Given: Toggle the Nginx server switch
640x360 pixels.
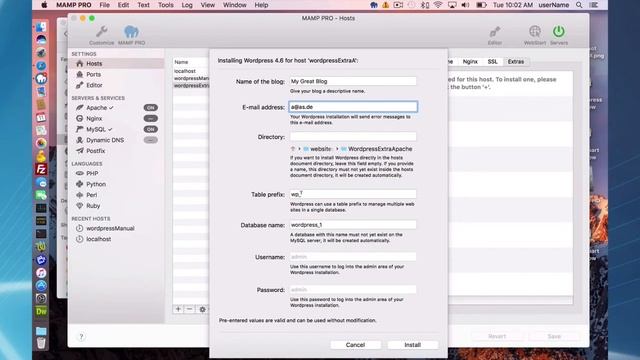Looking at the screenshot, I should point(151,118).
